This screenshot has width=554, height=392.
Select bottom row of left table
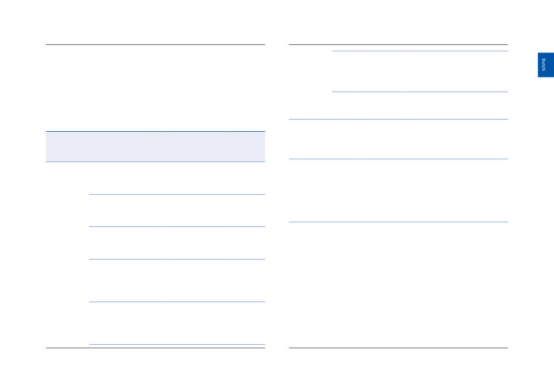click(177, 323)
